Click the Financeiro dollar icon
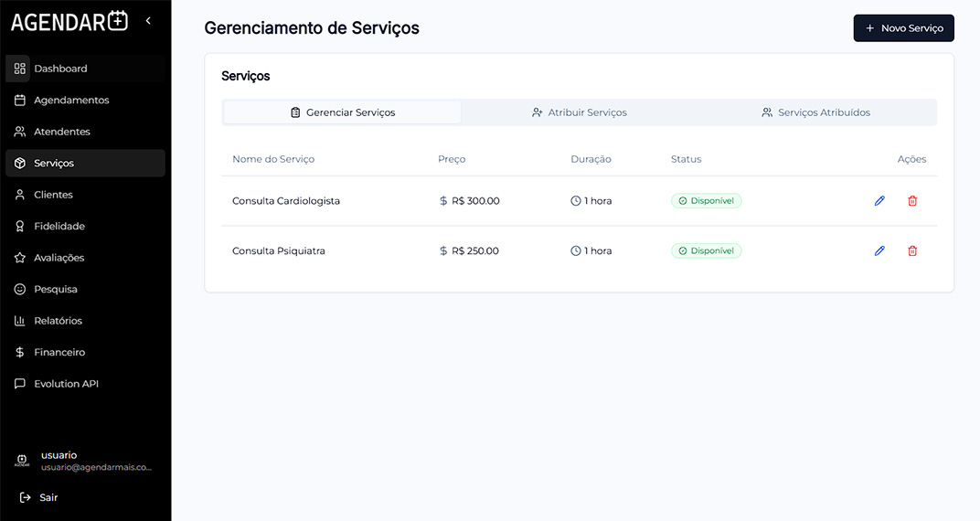This screenshot has height=521, width=980. (x=20, y=352)
